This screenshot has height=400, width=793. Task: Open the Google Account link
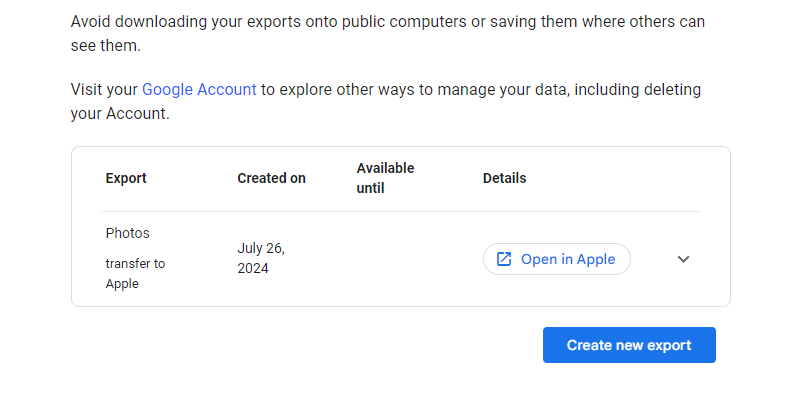point(199,89)
